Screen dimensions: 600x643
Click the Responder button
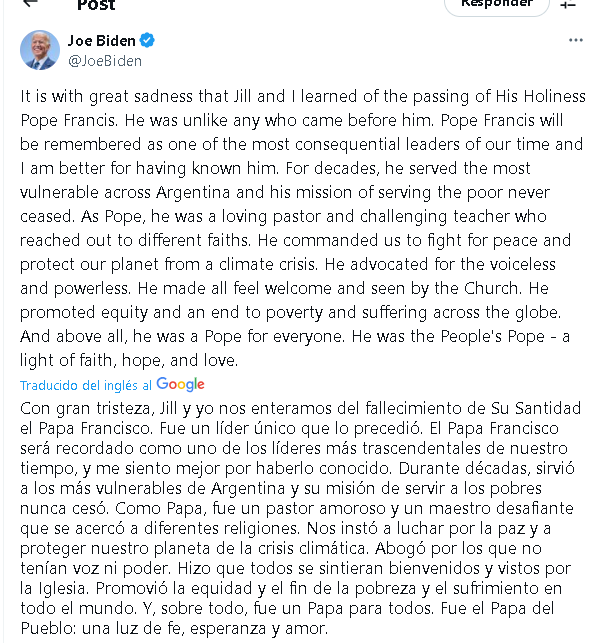click(x=497, y=5)
